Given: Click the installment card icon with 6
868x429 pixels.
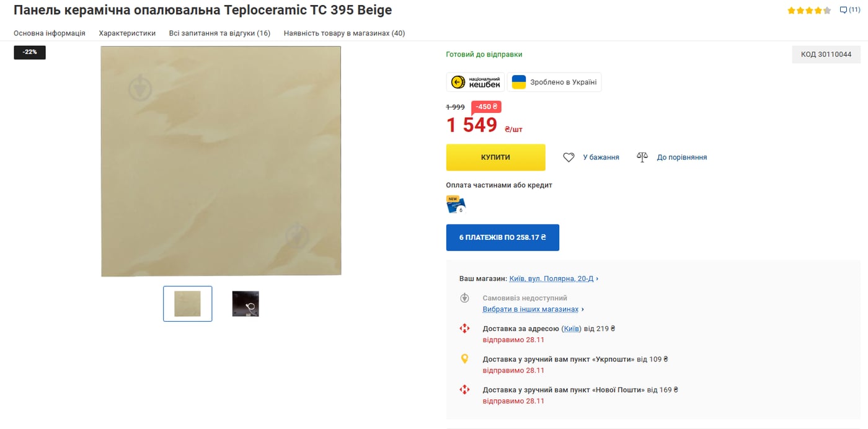Looking at the screenshot, I should [456, 205].
